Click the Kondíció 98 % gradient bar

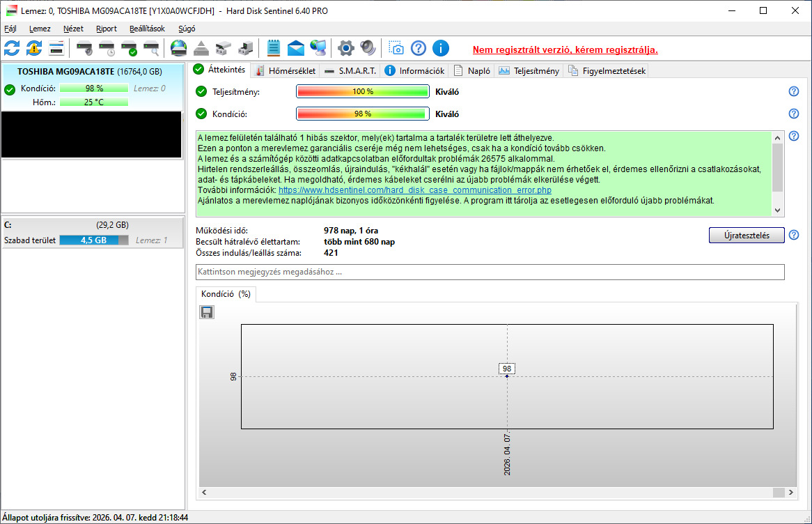363,114
